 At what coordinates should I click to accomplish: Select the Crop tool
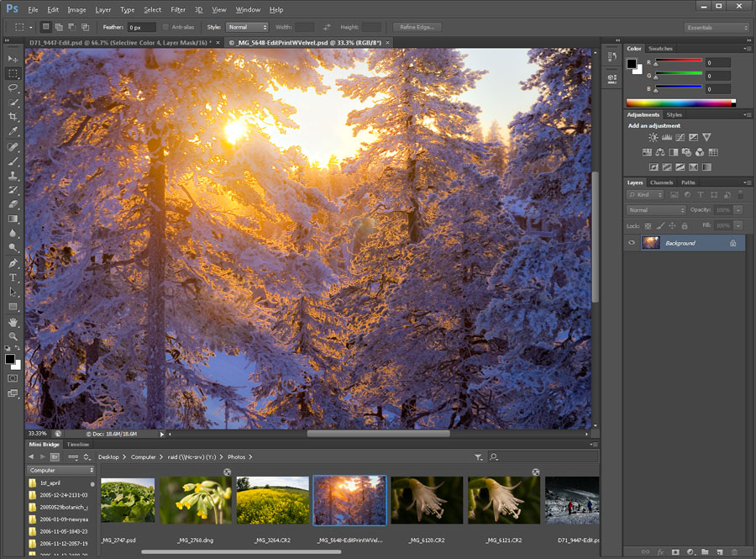click(13, 117)
